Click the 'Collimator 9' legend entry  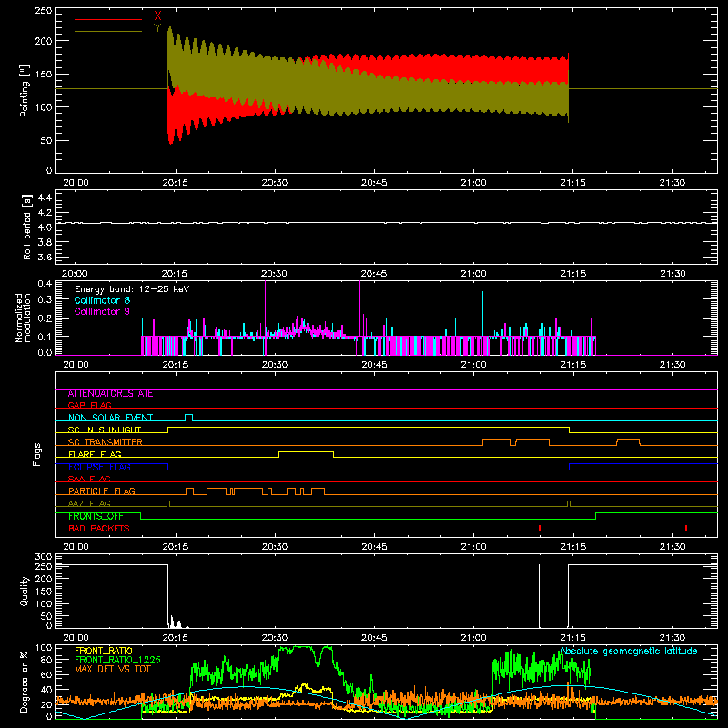coord(102,311)
